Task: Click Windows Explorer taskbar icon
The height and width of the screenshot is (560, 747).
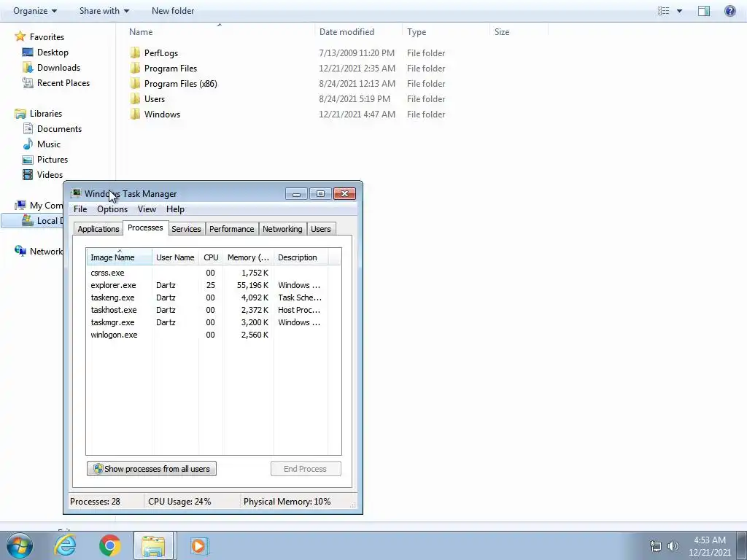Action: (x=153, y=545)
